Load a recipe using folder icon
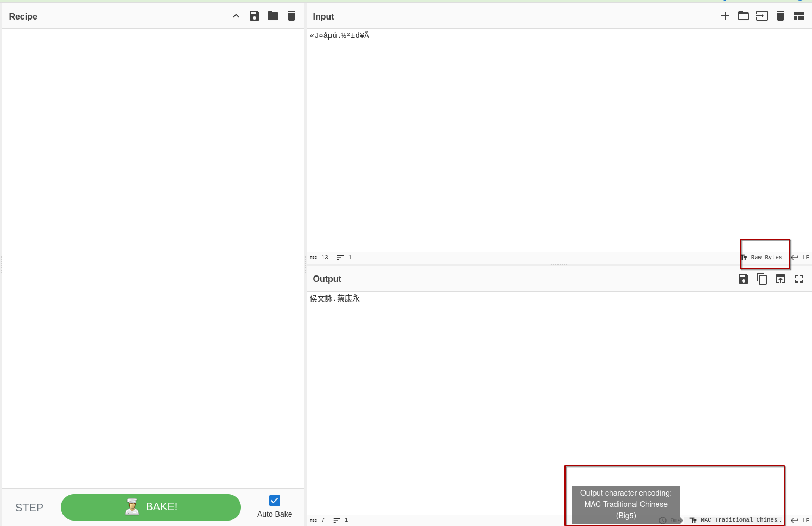 [273, 16]
